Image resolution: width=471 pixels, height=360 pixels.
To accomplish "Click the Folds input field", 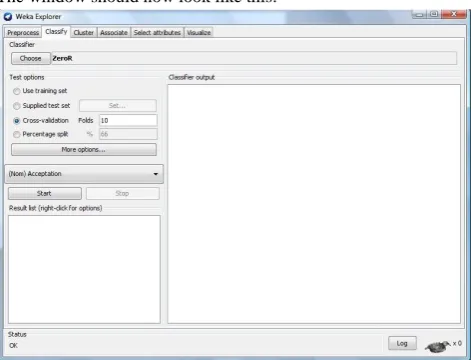I will coord(128,120).
